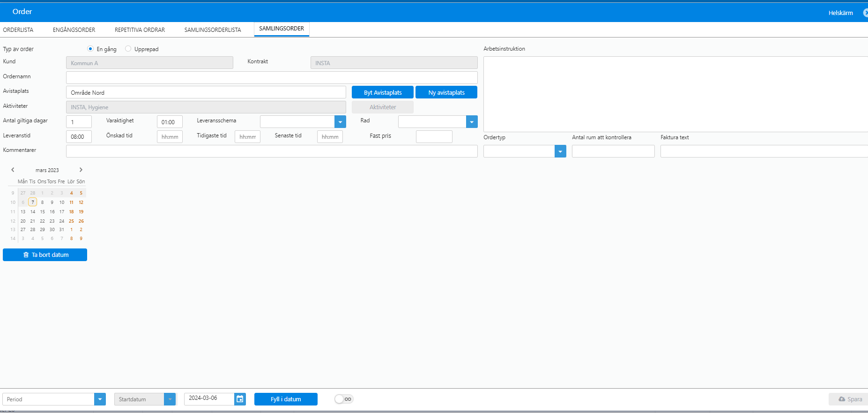Click the Kontrakt field 'INSTA'
868x413 pixels.
pos(394,63)
